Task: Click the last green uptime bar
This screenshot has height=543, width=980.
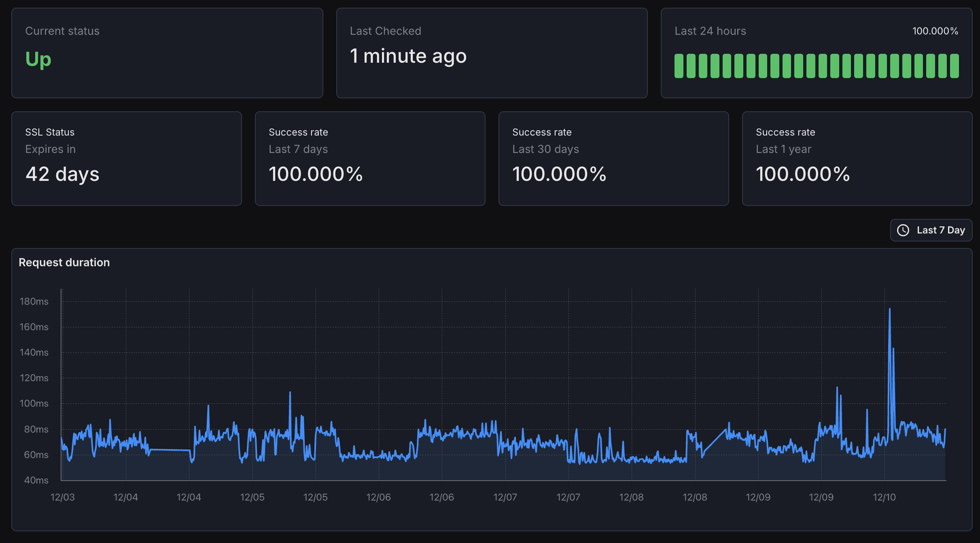Action: tap(955, 66)
